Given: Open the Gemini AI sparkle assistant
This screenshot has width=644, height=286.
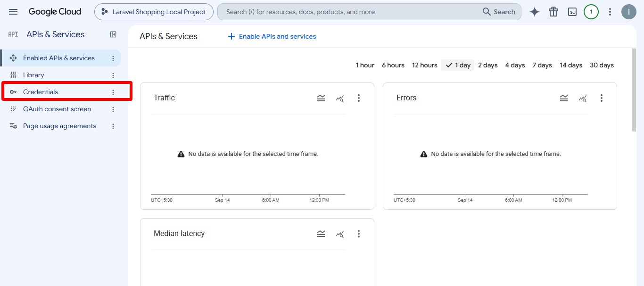Looking at the screenshot, I should [535, 12].
